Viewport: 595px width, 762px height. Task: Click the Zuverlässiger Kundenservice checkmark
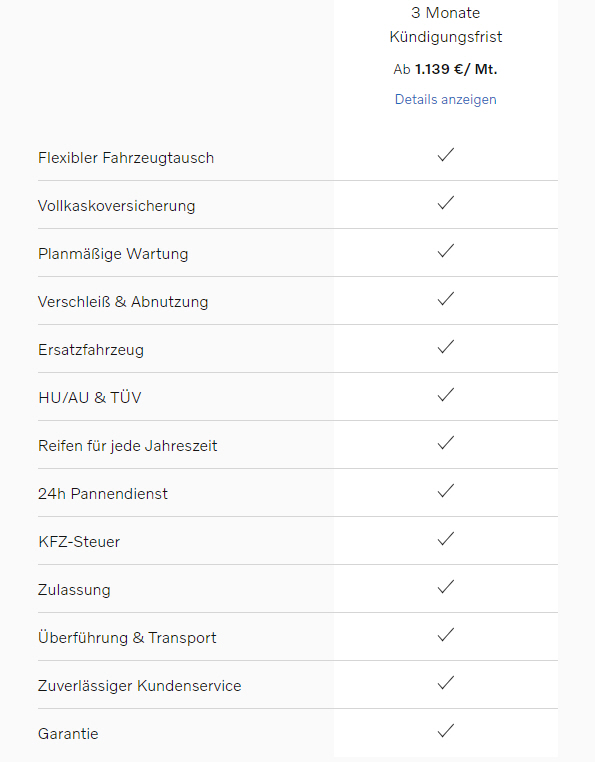(446, 683)
